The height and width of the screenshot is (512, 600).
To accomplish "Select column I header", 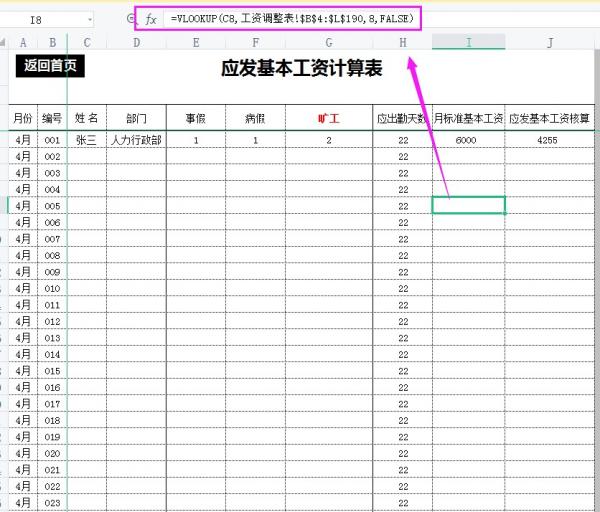I will (469, 42).
